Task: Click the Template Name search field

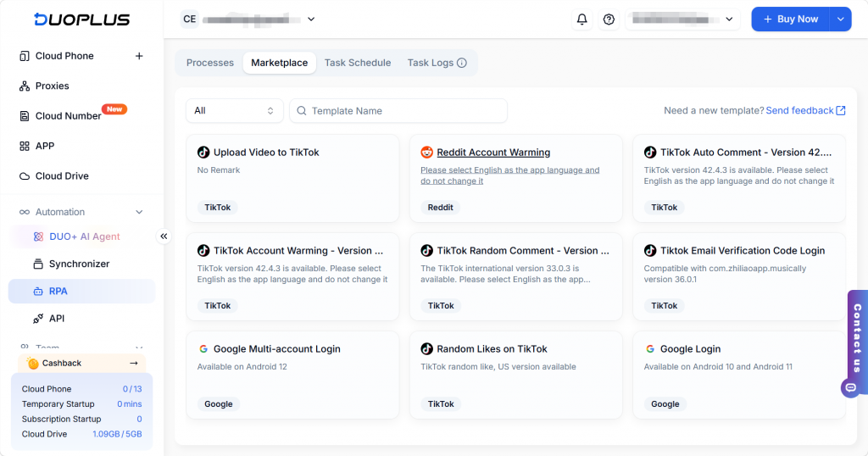Action: click(x=398, y=111)
